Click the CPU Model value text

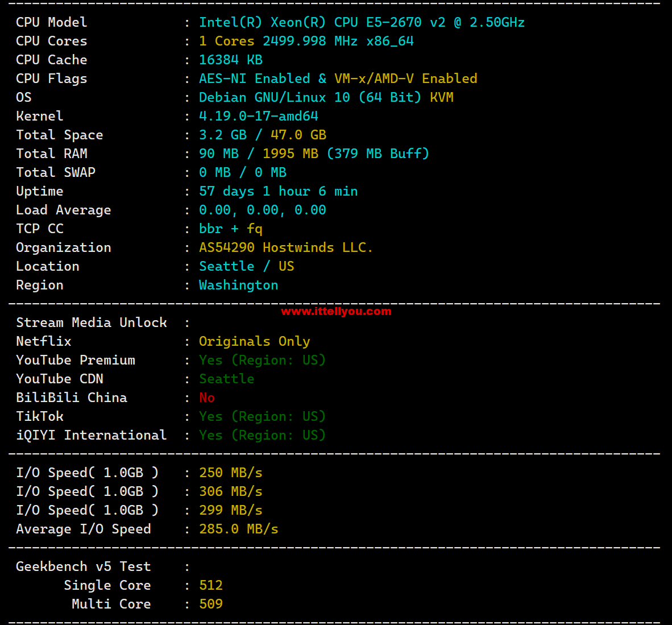click(362, 22)
